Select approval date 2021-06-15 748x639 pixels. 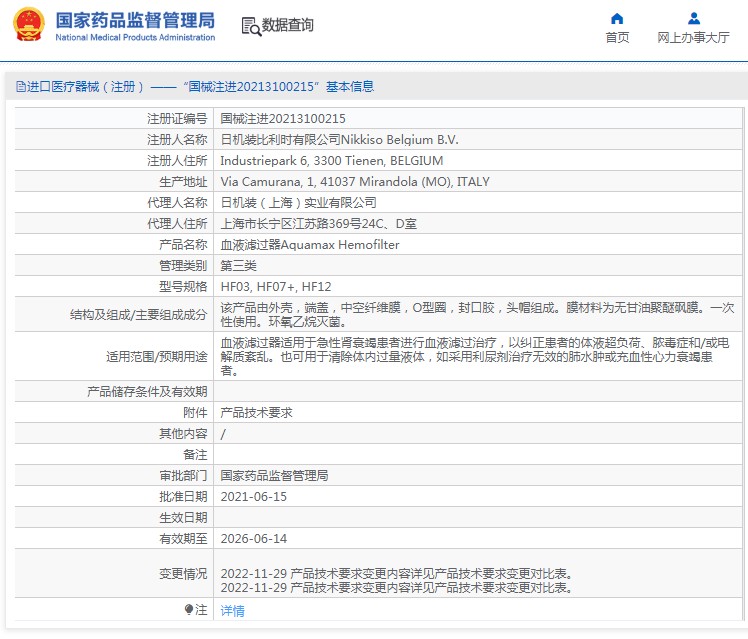[254, 496]
